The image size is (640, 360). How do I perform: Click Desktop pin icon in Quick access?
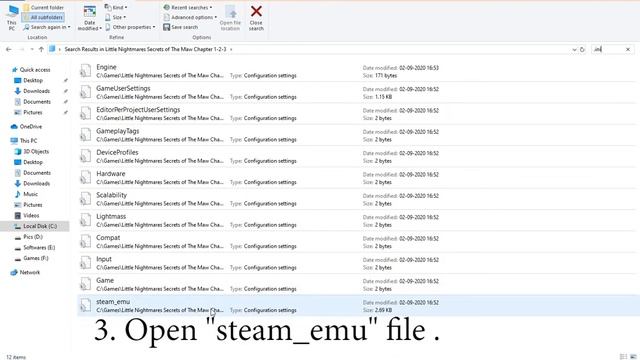pyautogui.click(x=66, y=80)
